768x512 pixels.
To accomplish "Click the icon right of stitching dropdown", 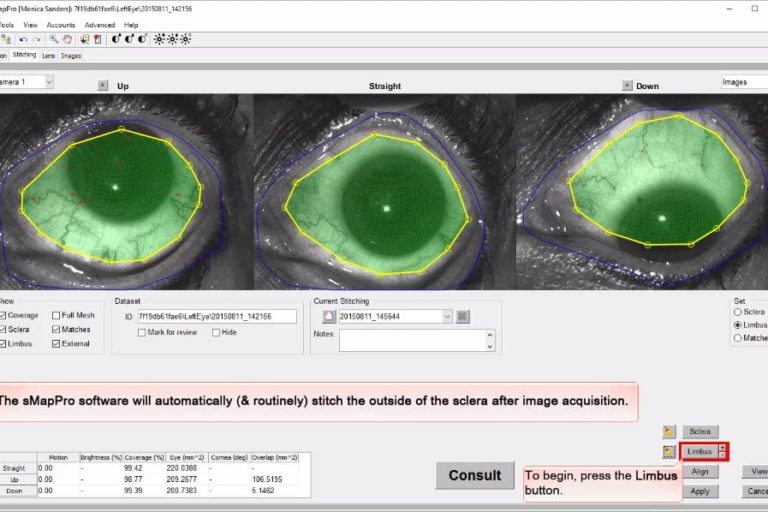I will coord(463,316).
